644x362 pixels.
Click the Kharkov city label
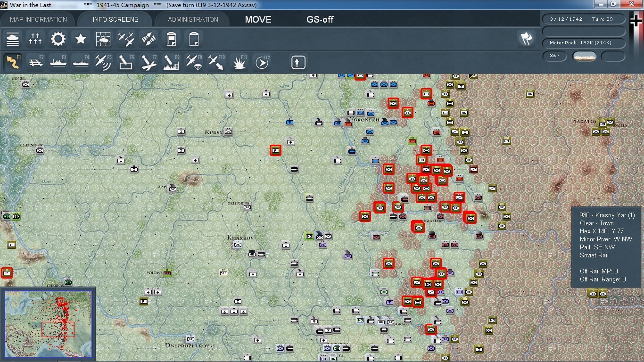pyautogui.click(x=241, y=238)
